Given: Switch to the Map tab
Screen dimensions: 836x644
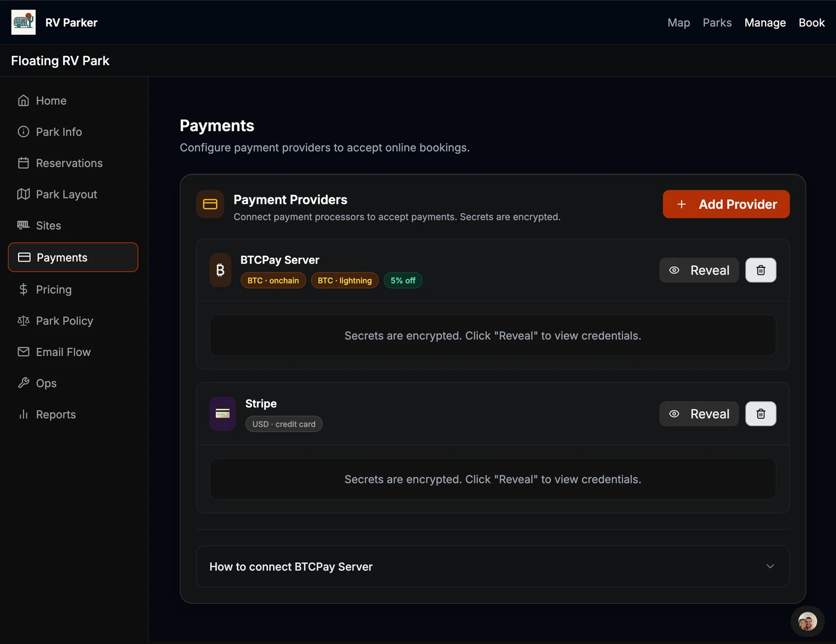Looking at the screenshot, I should (x=678, y=23).
